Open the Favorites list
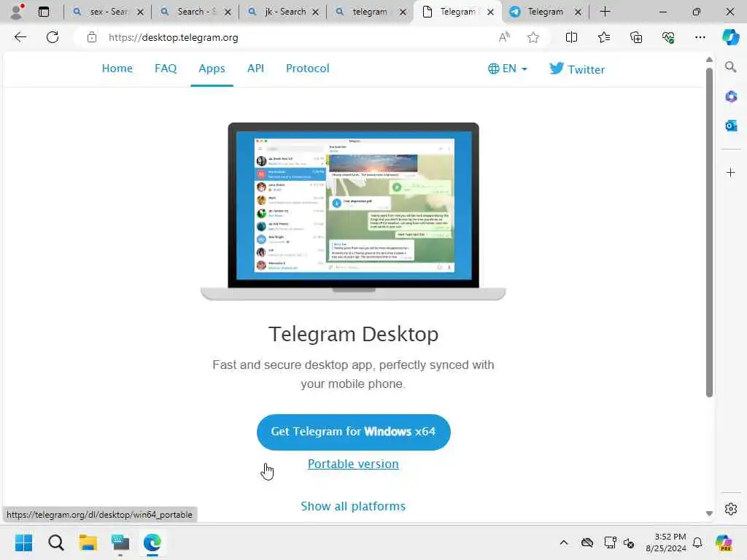The image size is (747, 560). (x=603, y=37)
